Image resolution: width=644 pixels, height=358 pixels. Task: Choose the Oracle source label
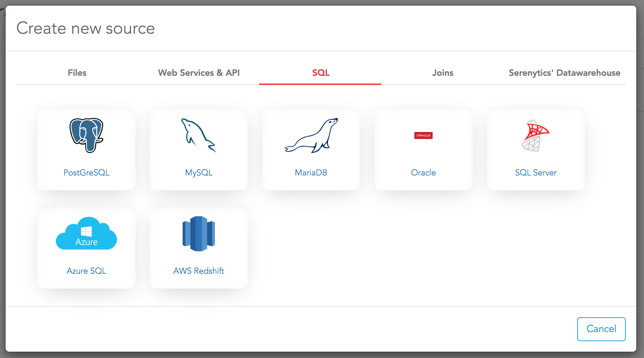tap(423, 173)
